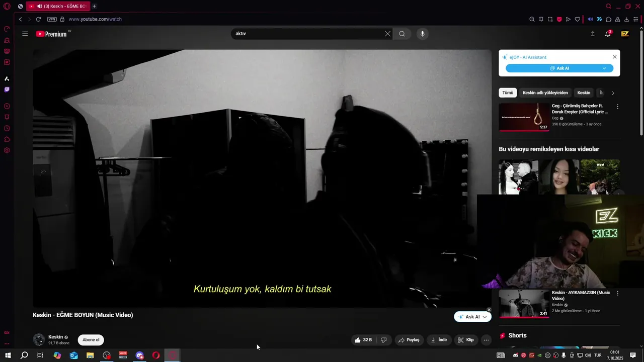
Task: Toggle the VPN badge in address bar
Action: click(x=52, y=19)
